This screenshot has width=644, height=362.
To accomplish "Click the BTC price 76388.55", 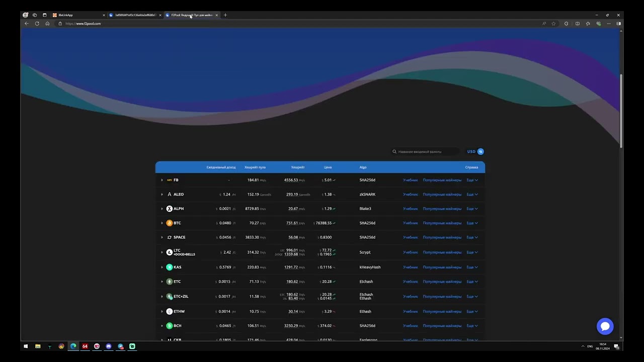I will pos(323,223).
